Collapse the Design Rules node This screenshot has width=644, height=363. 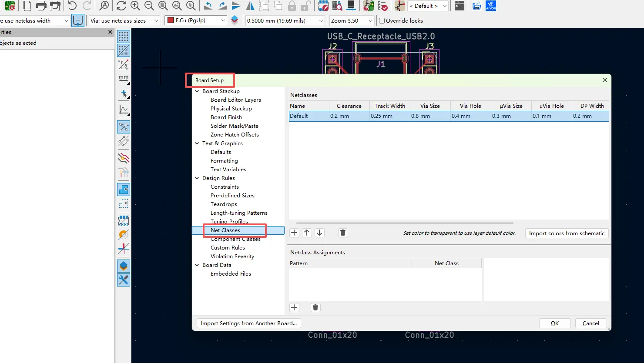pos(197,178)
